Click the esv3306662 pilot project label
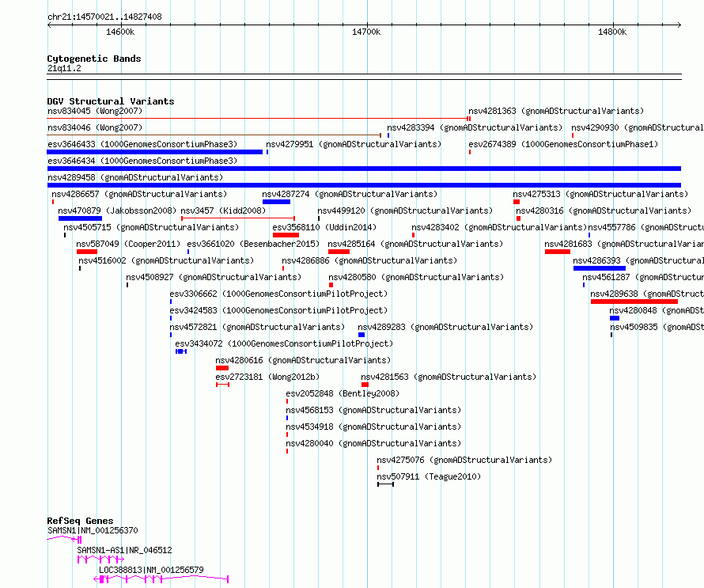This screenshot has height=588, width=704. (x=278, y=294)
